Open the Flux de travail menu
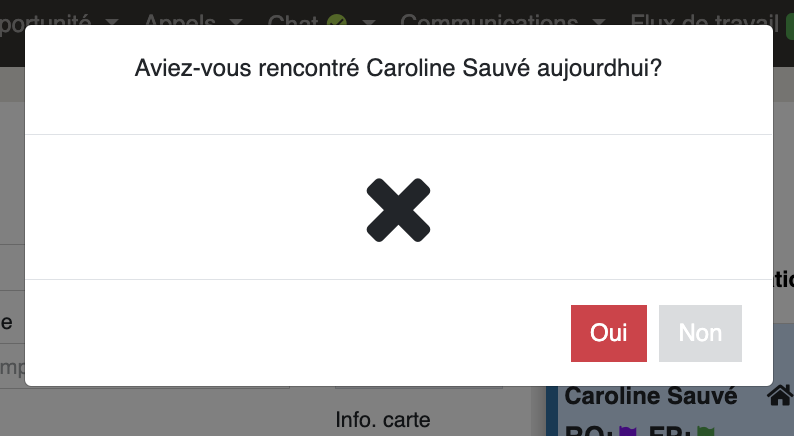 pos(704,20)
